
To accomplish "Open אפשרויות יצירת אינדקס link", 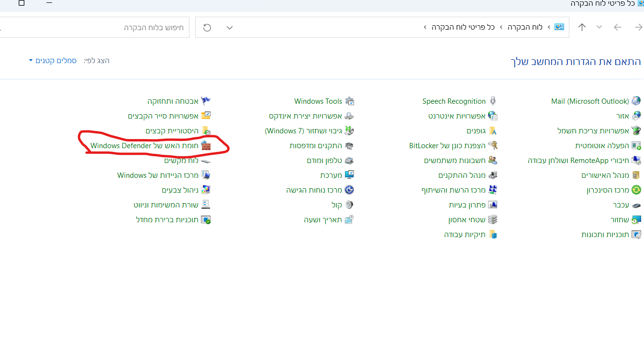I will [305, 116].
